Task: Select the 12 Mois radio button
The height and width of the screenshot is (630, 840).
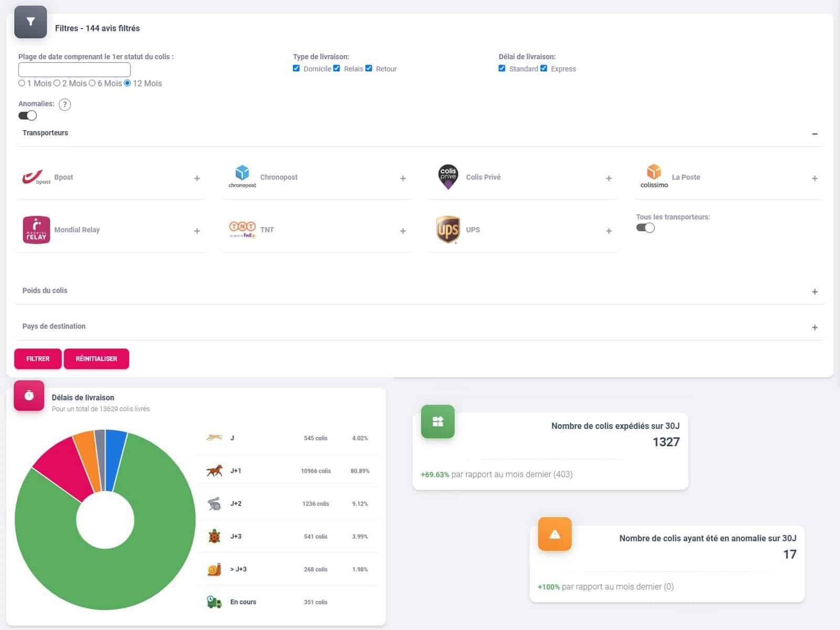Action: [127, 83]
